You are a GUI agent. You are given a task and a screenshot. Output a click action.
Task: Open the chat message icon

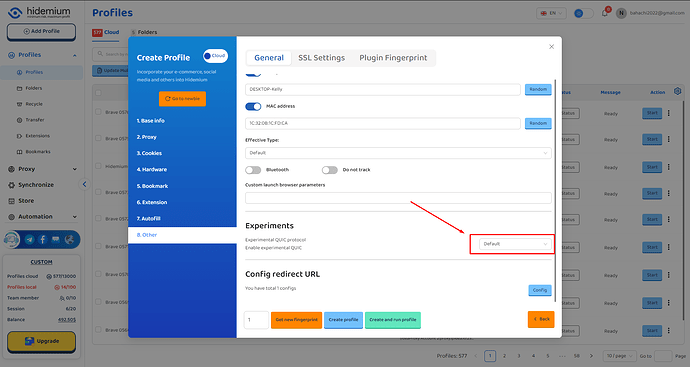(55, 239)
